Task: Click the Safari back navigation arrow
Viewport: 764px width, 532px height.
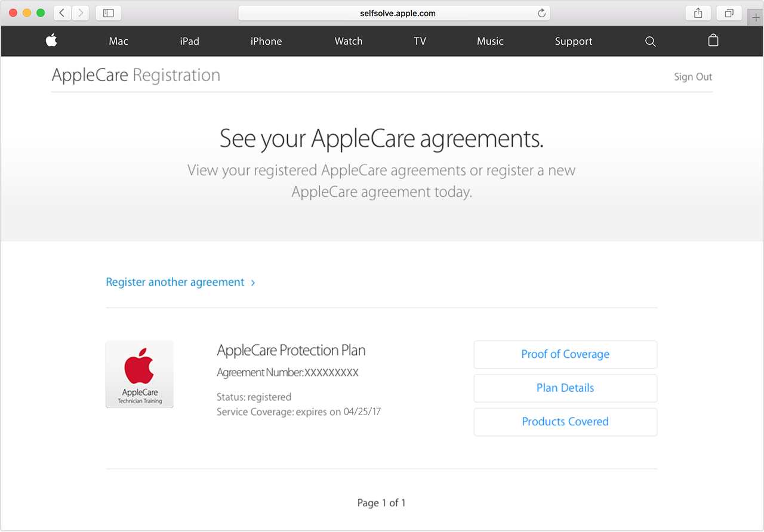Action: [x=61, y=13]
